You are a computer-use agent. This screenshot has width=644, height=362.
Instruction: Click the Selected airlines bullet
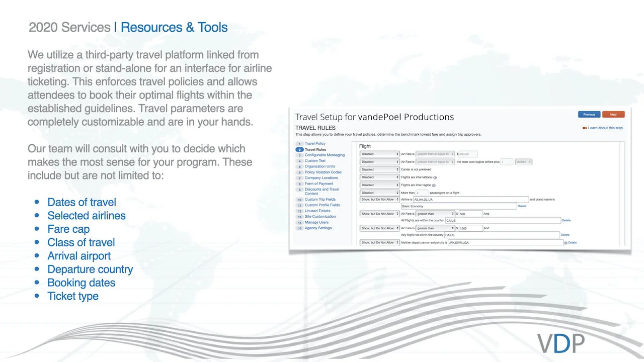click(87, 216)
